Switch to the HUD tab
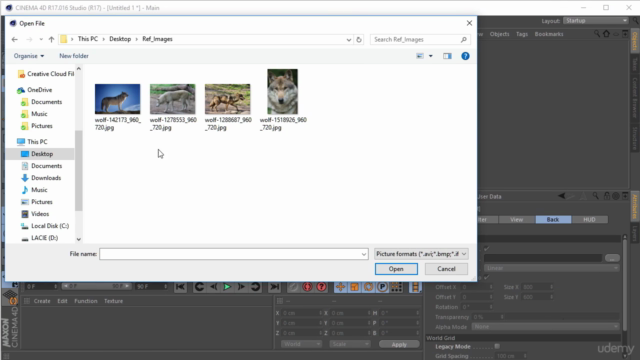The height and width of the screenshot is (360, 640). [589, 220]
